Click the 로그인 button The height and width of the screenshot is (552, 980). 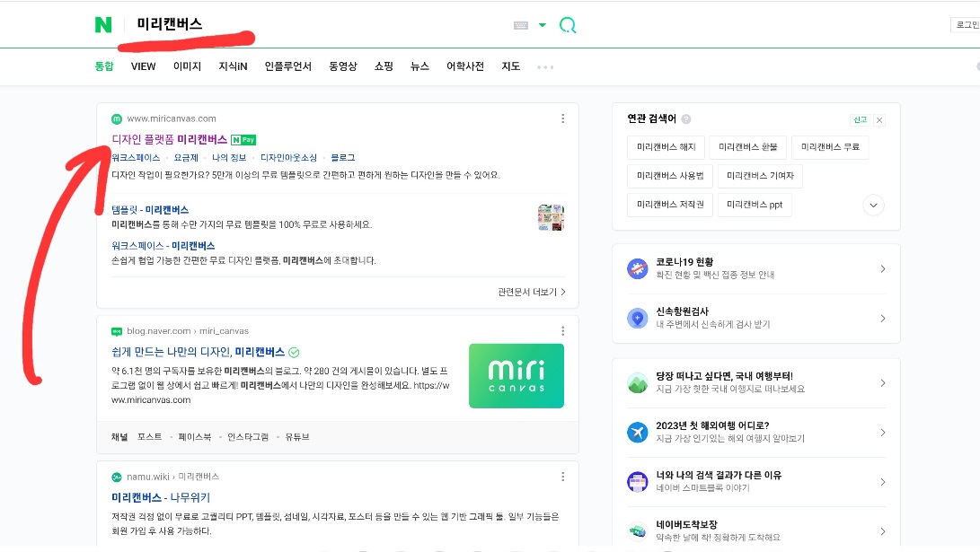click(966, 25)
